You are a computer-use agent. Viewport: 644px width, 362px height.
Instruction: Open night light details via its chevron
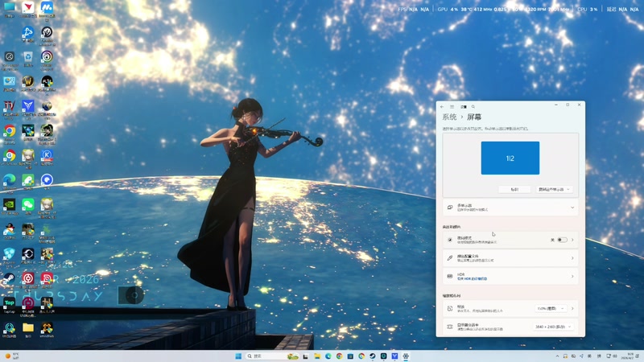click(x=572, y=240)
